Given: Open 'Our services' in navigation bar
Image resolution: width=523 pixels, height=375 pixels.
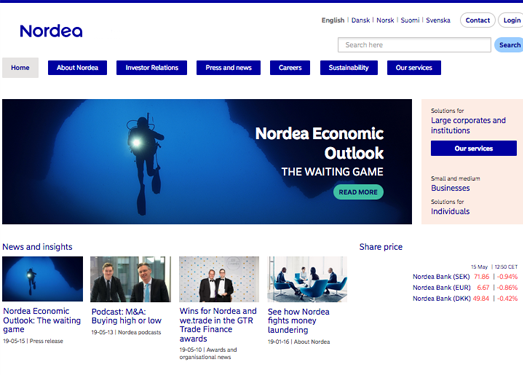Looking at the screenshot, I should 414,68.
